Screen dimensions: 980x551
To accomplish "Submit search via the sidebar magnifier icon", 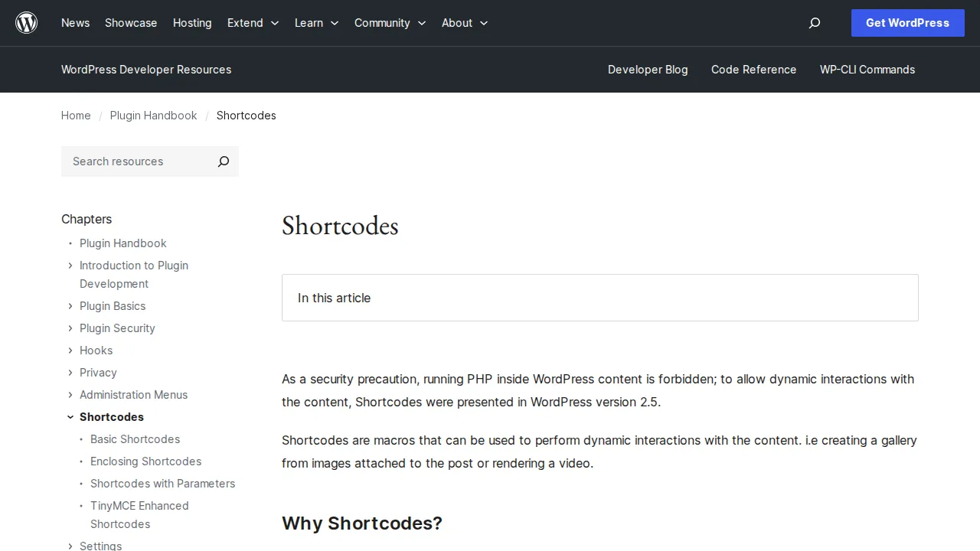I will [223, 161].
